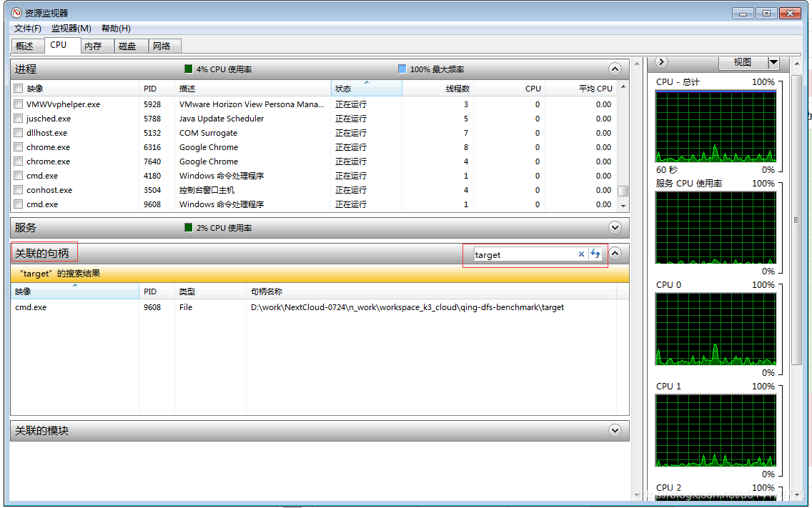Click the CPU - 总计 graph
The width and height of the screenshot is (812, 508).
716,126
